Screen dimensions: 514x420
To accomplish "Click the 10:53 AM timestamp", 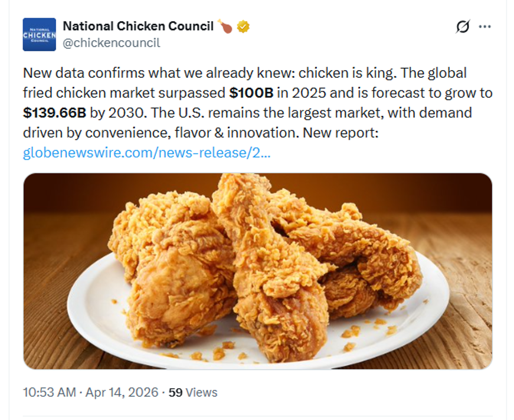I will tap(49, 392).
